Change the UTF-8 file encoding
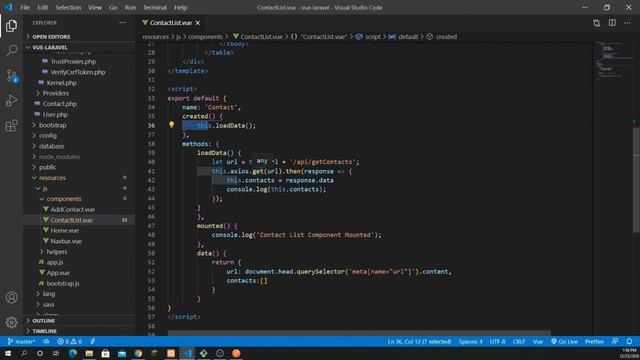Screen dimensions: 640x360 [497, 341]
